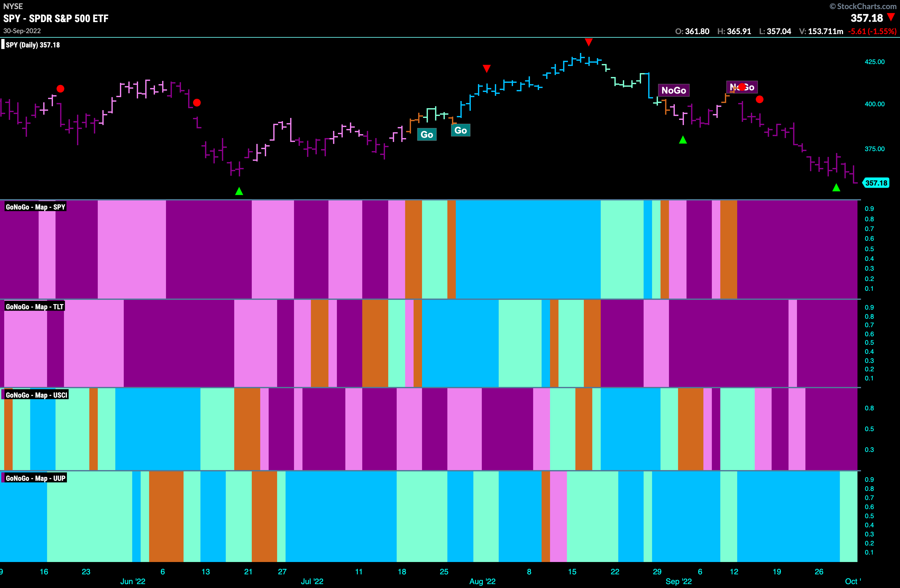The width and height of the screenshot is (900, 588).
Task: Click the 400.00 price axis label
Action: (875, 104)
